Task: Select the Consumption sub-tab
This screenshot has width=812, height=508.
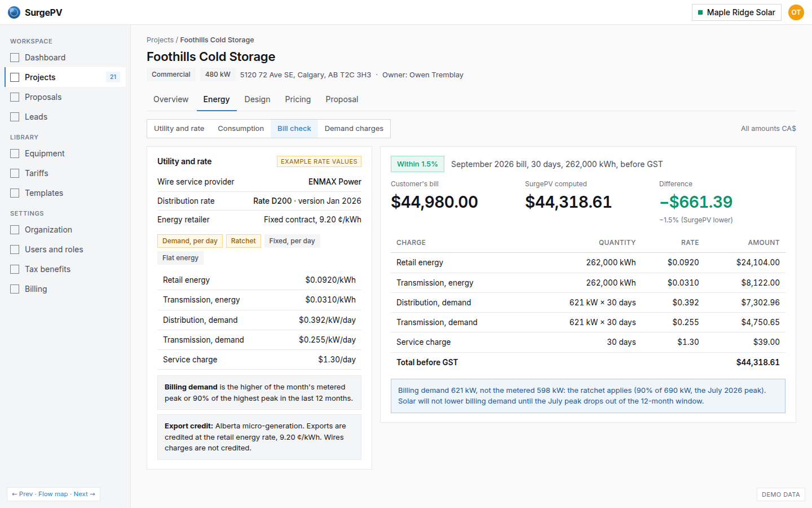Action: (x=241, y=129)
